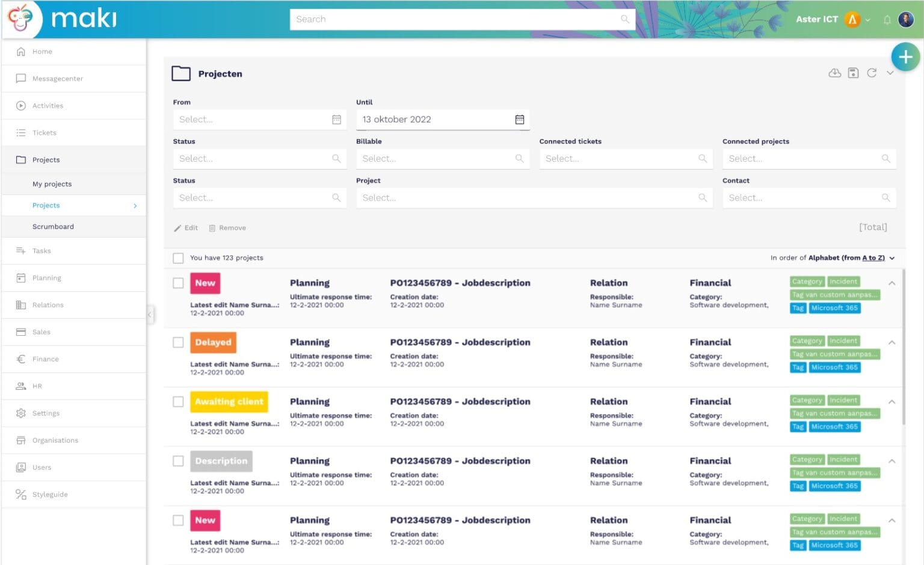Select the checkbox on the Awaiting client row
Image resolution: width=924 pixels, height=565 pixels.
[178, 401]
